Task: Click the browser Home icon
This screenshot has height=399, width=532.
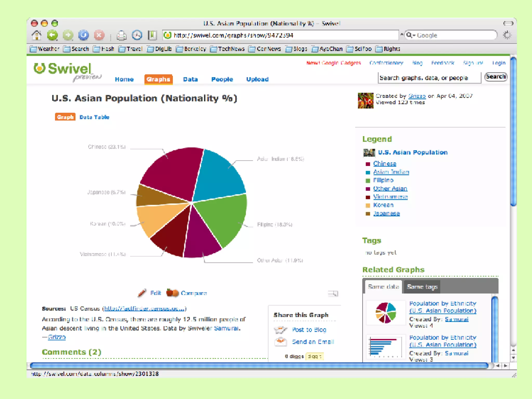Action: coord(37,35)
